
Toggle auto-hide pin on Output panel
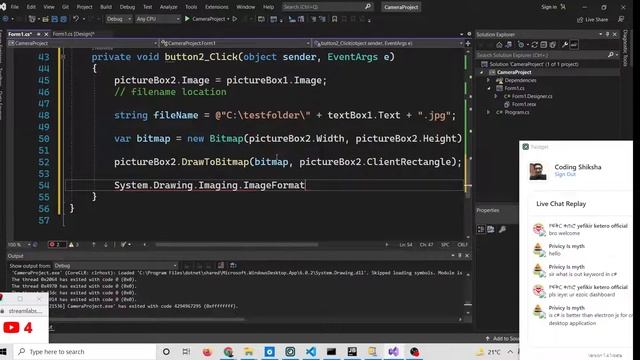click(460, 256)
